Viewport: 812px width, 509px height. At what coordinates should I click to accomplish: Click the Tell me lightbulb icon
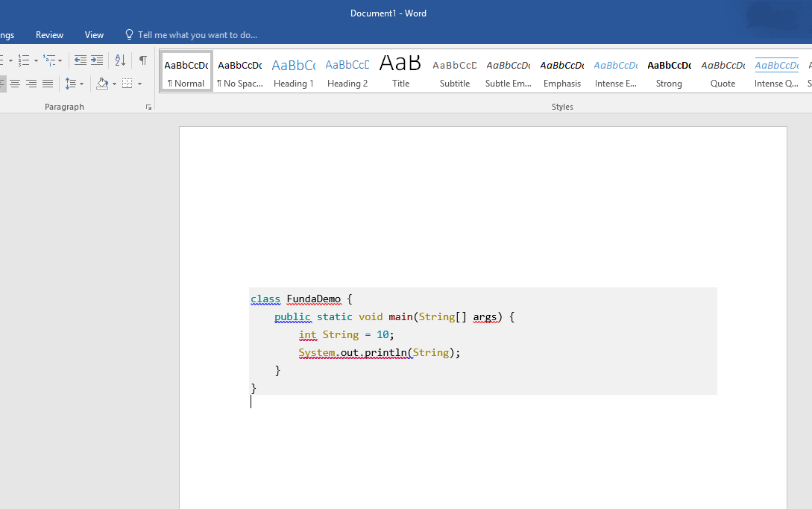coord(130,34)
